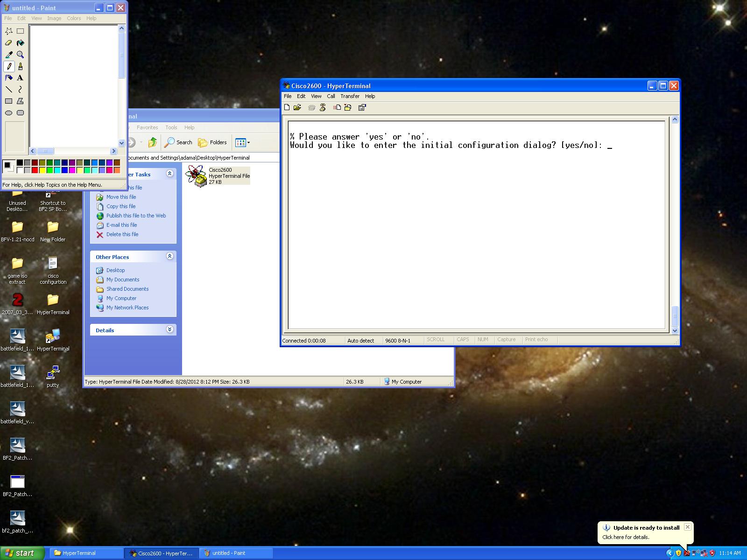Open the Views dropdown in Explorer toolbar

[x=243, y=142]
